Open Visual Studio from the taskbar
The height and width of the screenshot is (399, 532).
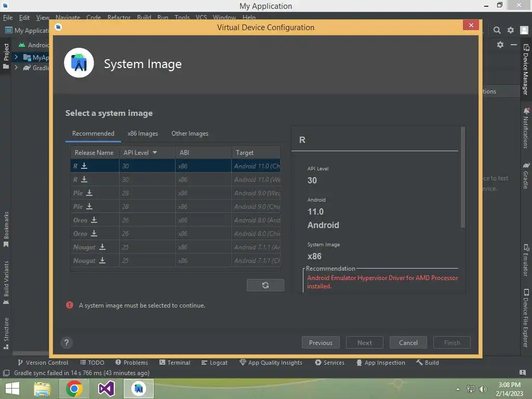pyautogui.click(x=106, y=389)
